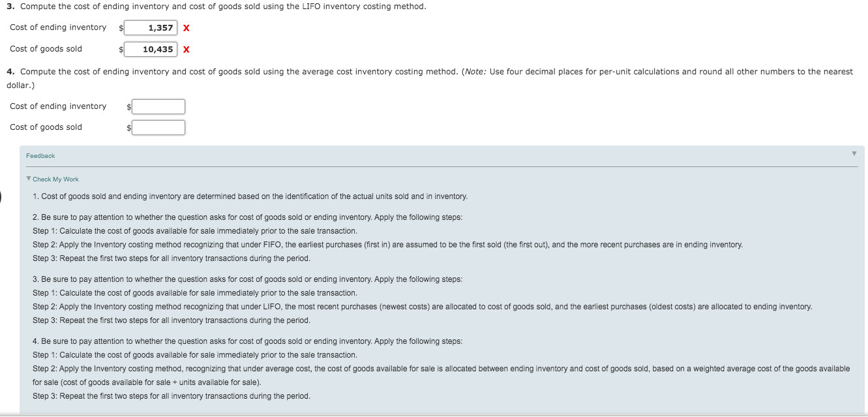Select the 1,357 ending inventory answer field
Screen dimensions: 868x417
(x=151, y=27)
